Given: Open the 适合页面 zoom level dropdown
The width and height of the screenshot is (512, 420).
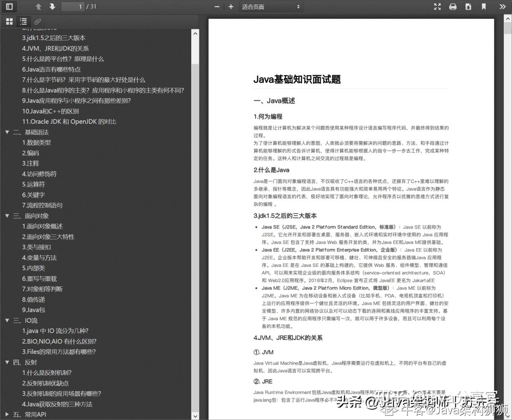Looking at the screenshot, I should 271,7.
